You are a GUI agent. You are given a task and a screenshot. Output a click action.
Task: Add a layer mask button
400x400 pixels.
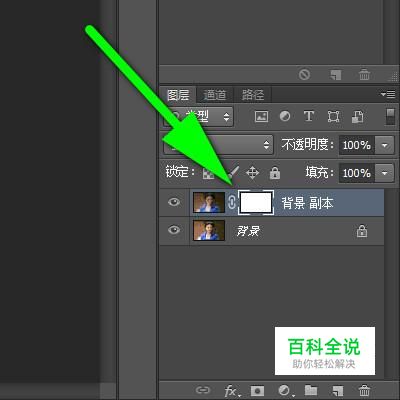click(x=257, y=390)
